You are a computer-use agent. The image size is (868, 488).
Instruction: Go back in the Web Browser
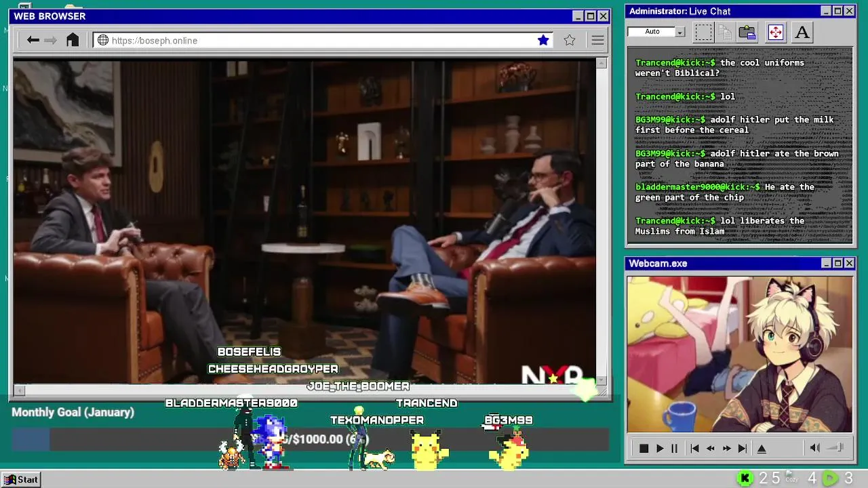click(x=33, y=40)
